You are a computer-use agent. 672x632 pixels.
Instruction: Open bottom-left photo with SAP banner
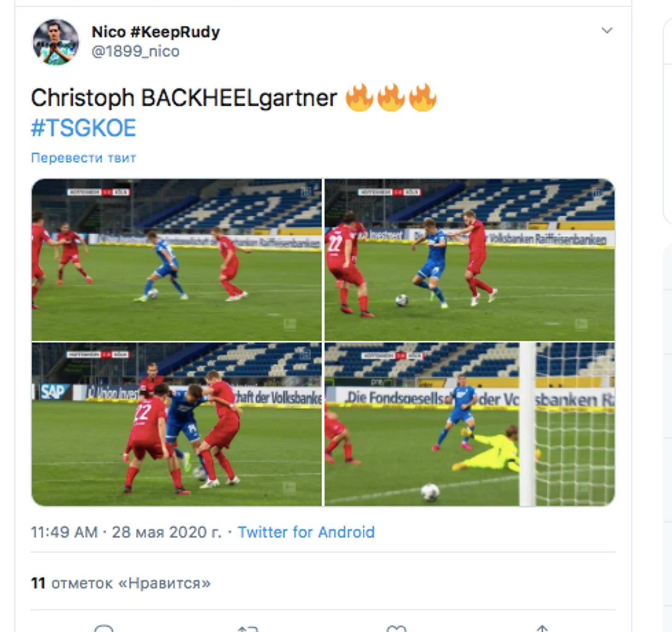point(177,424)
